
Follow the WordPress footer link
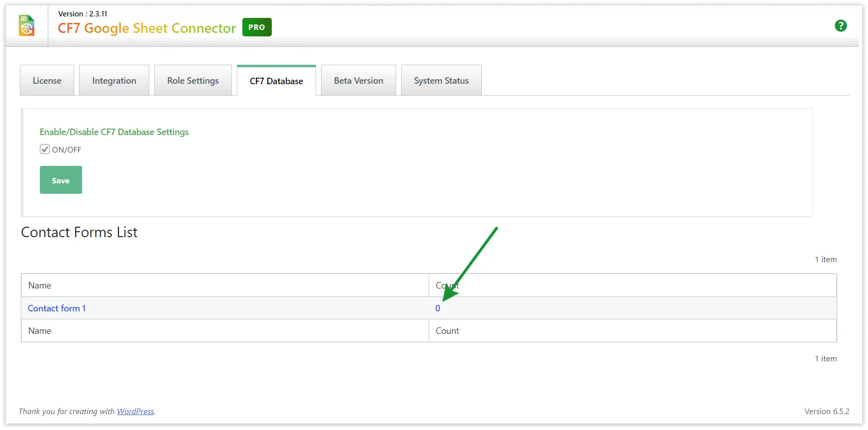(x=135, y=412)
